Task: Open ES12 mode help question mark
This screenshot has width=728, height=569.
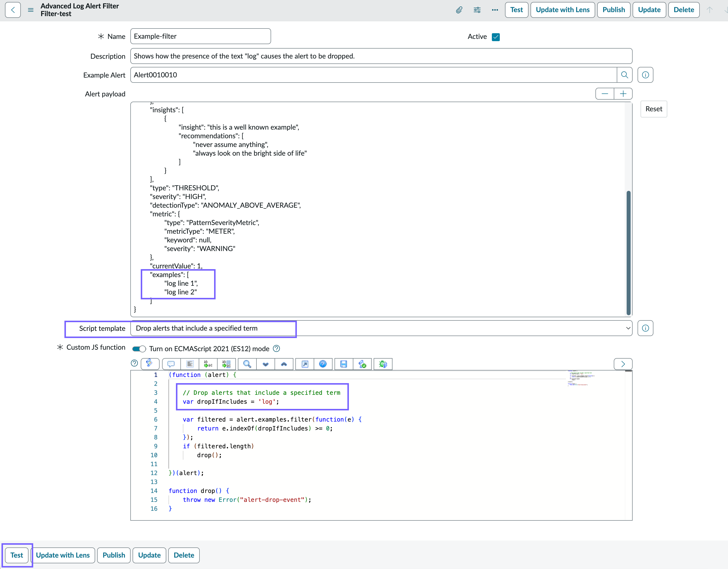Action: point(276,349)
